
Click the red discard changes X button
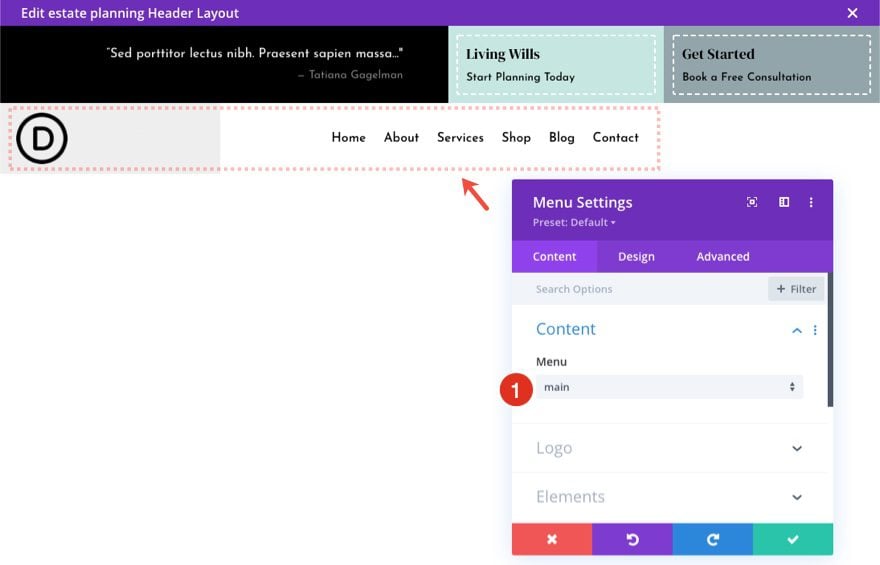551,539
